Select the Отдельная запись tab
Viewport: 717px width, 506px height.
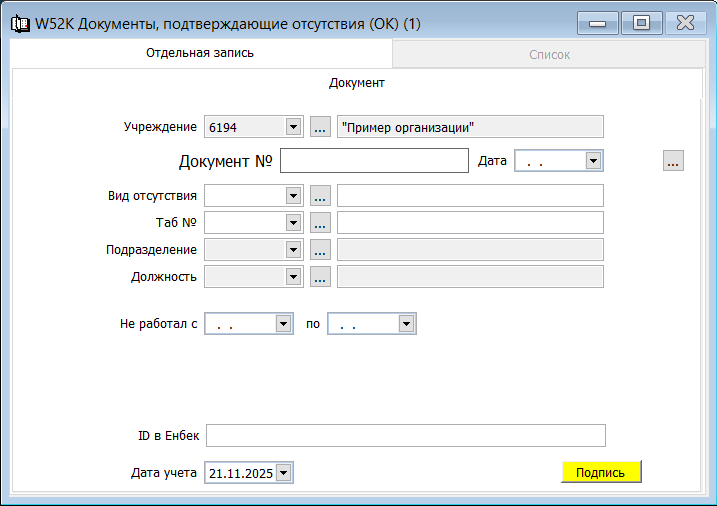pyautogui.click(x=200, y=53)
